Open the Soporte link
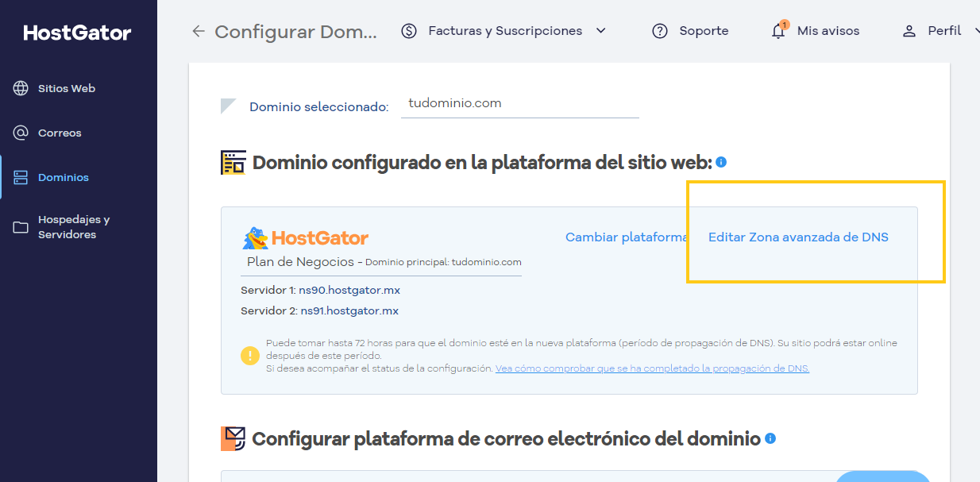Image resolution: width=980 pixels, height=482 pixels. click(704, 31)
